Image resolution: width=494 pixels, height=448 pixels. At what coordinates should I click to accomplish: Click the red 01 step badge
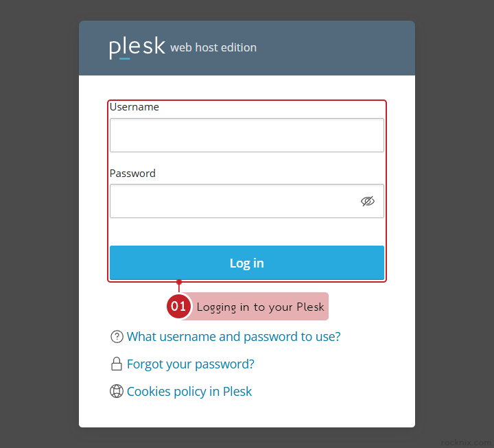tap(179, 307)
